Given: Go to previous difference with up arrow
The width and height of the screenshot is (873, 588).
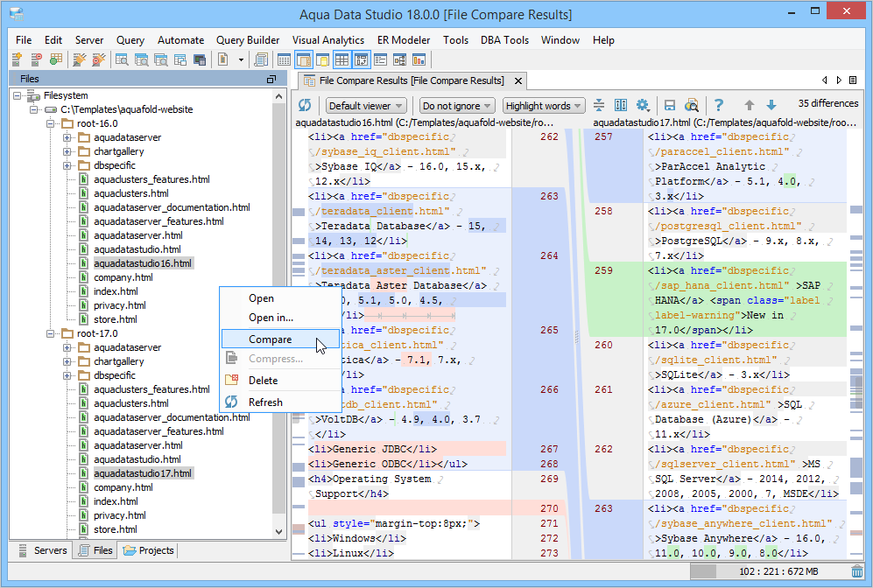Looking at the screenshot, I should pos(750,106).
